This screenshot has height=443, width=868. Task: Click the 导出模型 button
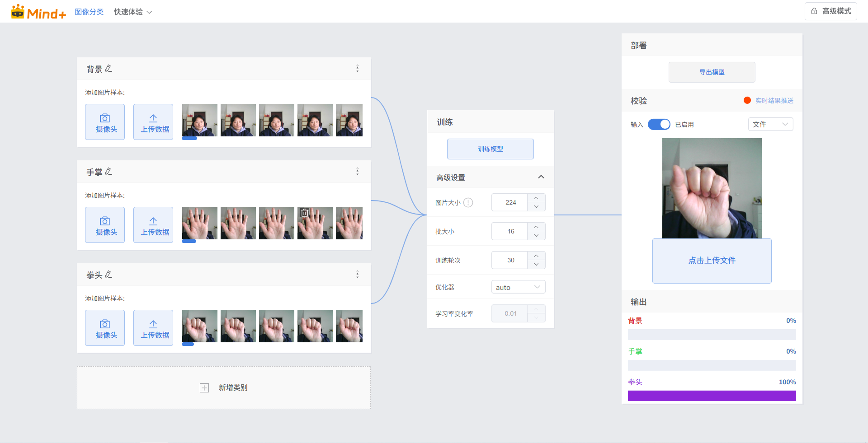point(712,72)
